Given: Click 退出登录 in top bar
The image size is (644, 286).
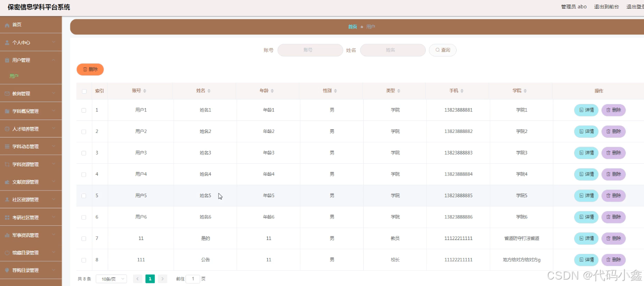Looking at the screenshot, I should (x=635, y=7).
